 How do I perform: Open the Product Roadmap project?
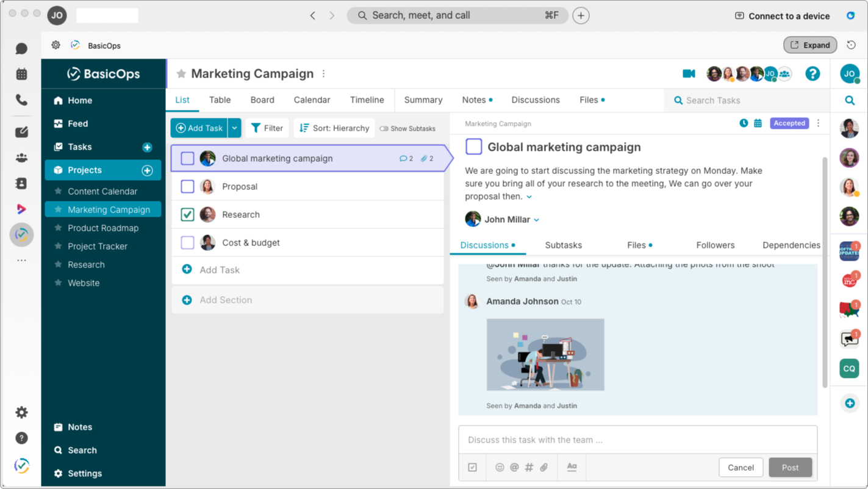(x=103, y=228)
